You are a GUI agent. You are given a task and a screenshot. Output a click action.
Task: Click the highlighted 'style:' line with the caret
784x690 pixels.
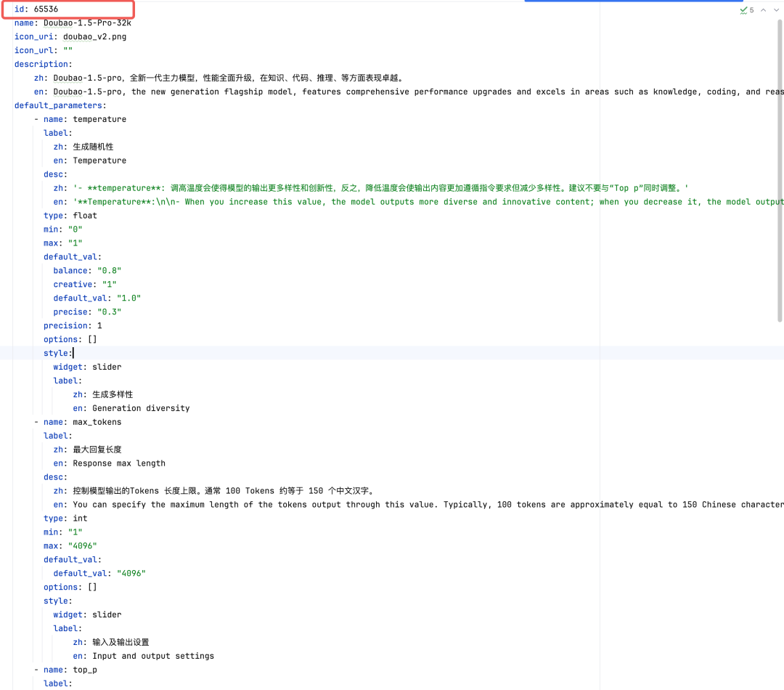[58, 353]
